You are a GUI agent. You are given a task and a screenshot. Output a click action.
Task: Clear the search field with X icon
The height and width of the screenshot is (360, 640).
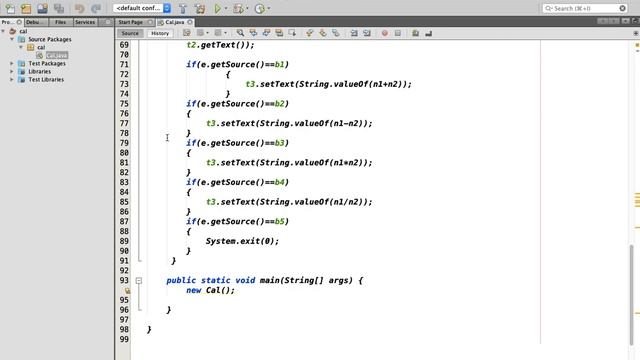[x=622, y=8]
